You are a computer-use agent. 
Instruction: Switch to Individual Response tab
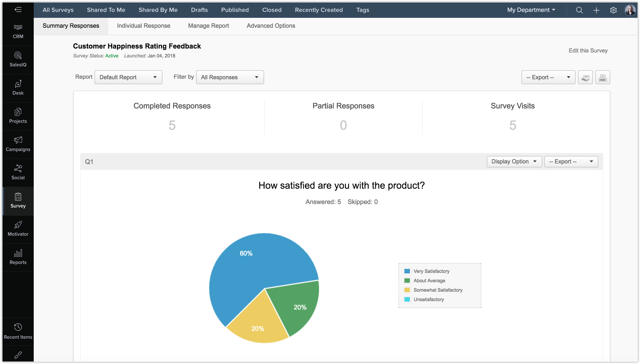[x=143, y=26]
